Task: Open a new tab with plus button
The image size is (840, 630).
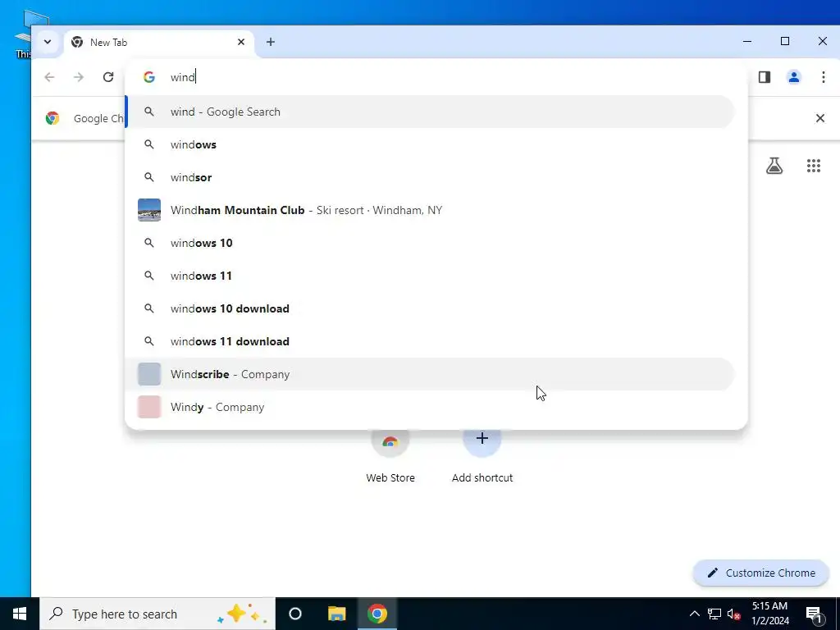Action: [x=271, y=42]
